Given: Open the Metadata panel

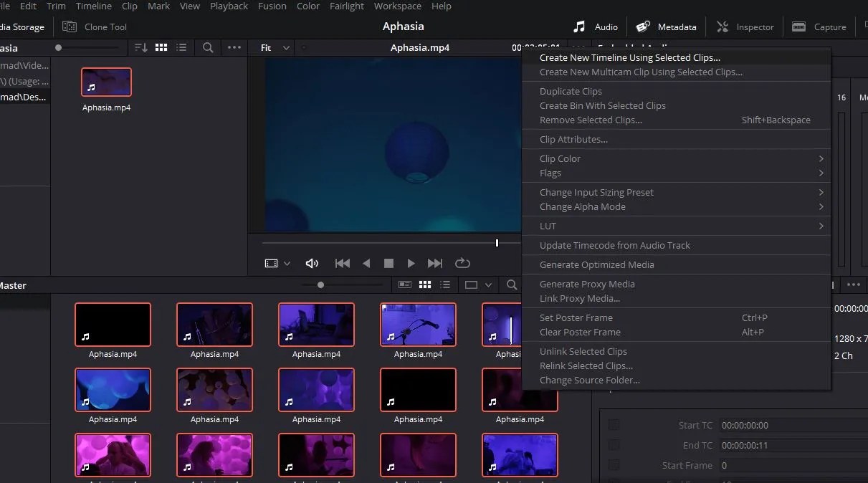Looking at the screenshot, I should 665,27.
